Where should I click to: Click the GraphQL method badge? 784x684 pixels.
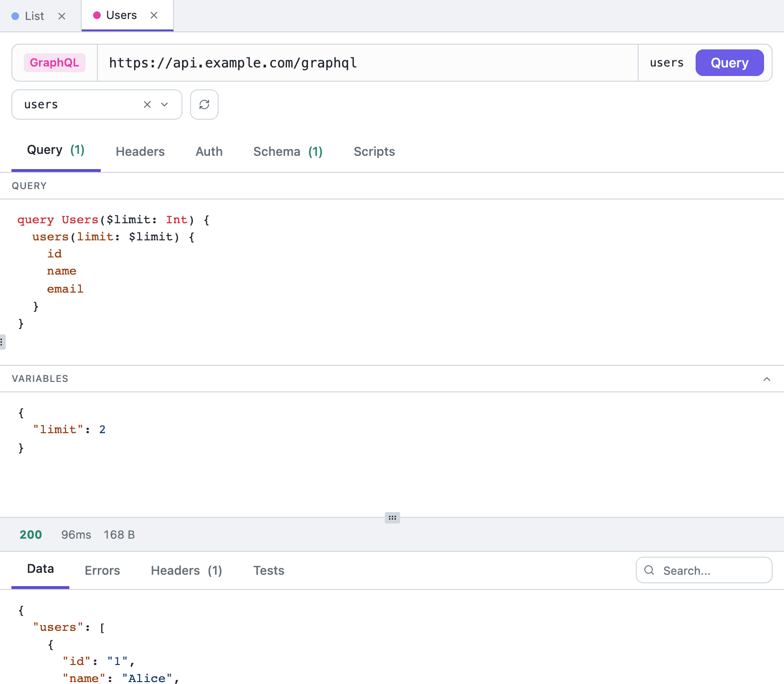[x=55, y=63]
